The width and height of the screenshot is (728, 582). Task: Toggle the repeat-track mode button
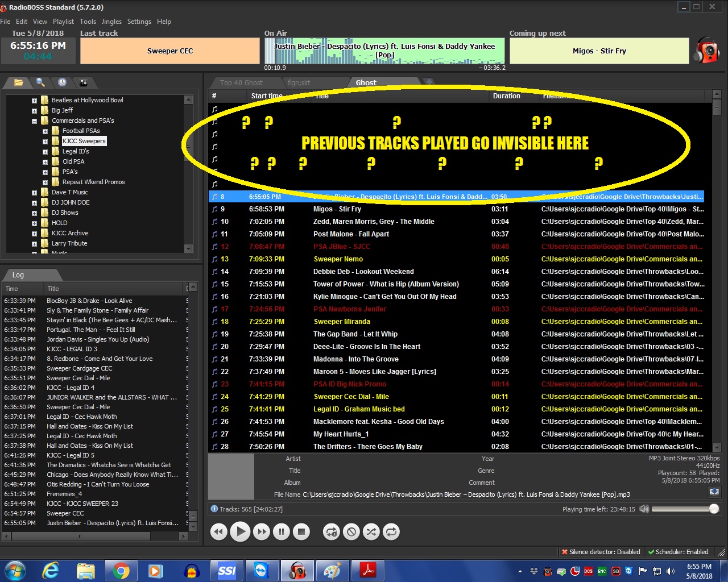[331, 532]
